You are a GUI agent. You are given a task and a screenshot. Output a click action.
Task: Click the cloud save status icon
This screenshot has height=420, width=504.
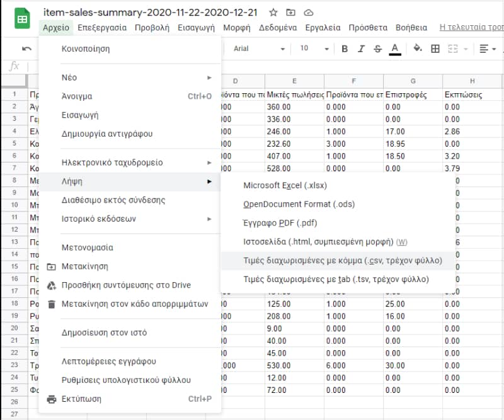coord(308,13)
